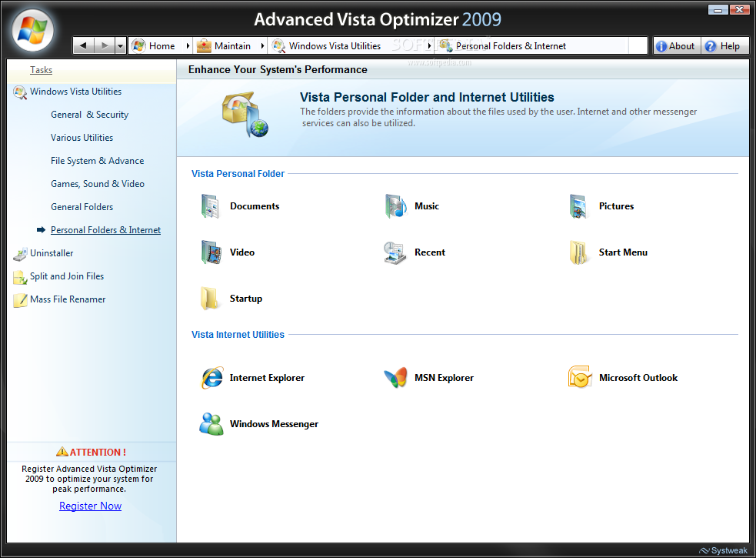Click the Microsoft Outlook label
The height and width of the screenshot is (558, 756).
638,378
